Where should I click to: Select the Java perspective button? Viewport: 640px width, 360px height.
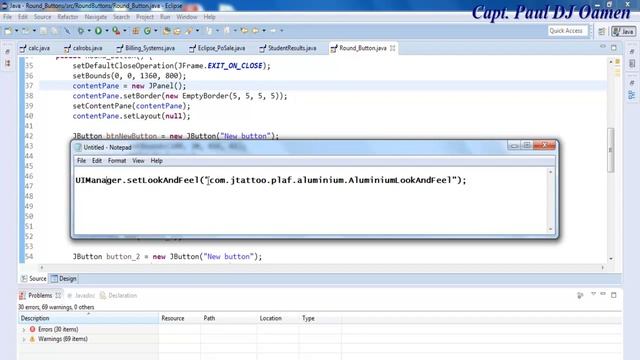tap(624, 31)
